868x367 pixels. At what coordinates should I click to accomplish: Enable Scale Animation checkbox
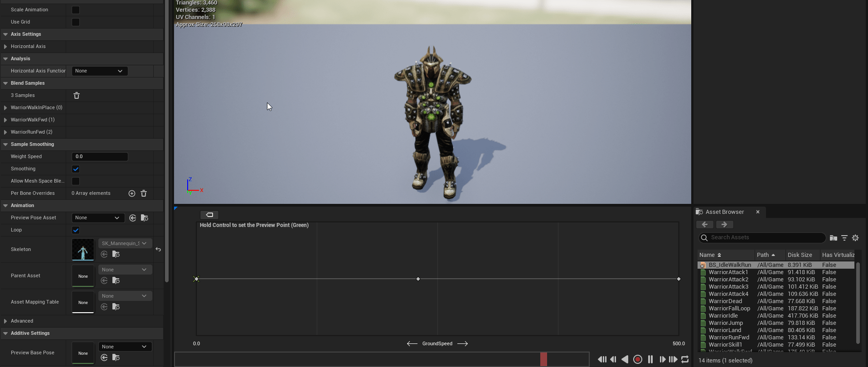pyautogui.click(x=76, y=10)
